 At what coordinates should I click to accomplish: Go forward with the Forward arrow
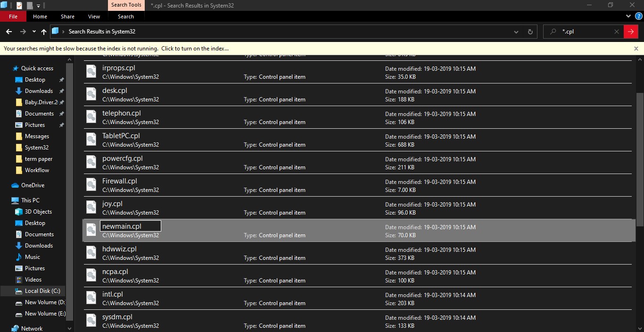point(23,32)
